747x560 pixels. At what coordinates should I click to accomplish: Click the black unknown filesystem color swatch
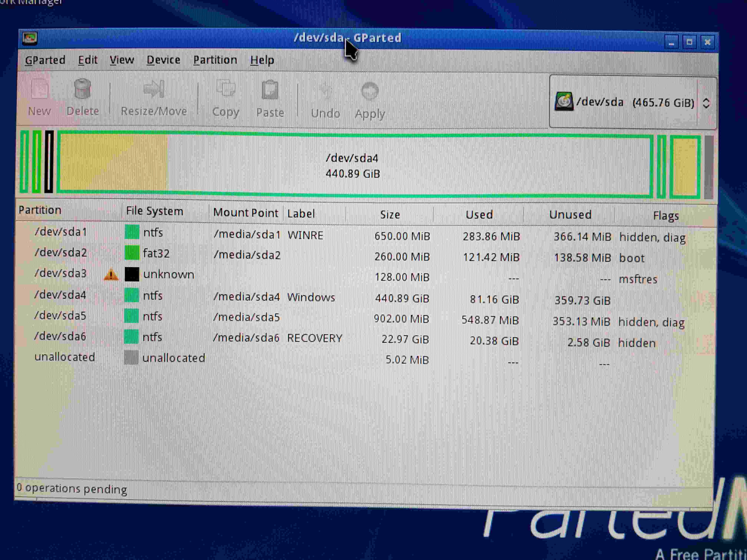132,274
